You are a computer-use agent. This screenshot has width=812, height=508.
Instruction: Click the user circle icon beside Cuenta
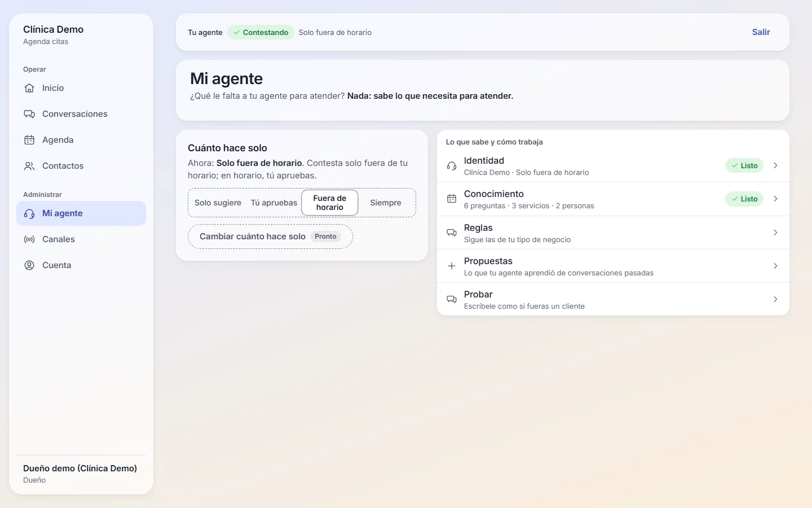click(x=29, y=265)
